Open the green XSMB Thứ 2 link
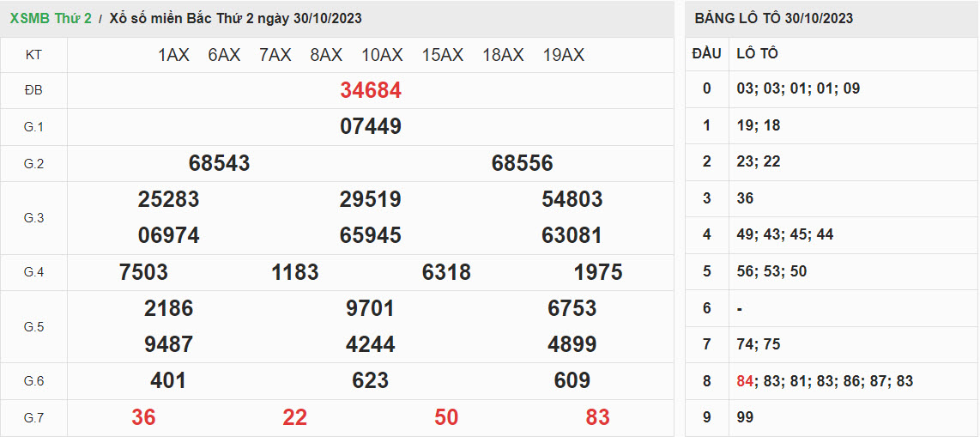 coord(51,18)
